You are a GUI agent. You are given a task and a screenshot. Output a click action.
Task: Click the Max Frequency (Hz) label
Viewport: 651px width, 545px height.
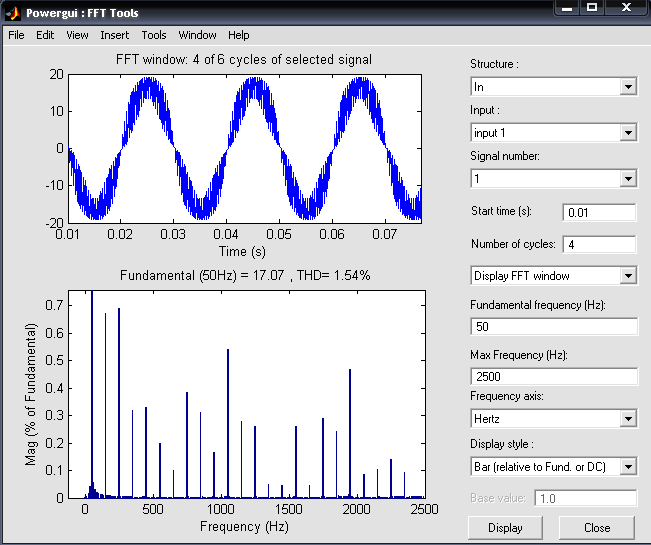[x=519, y=355]
